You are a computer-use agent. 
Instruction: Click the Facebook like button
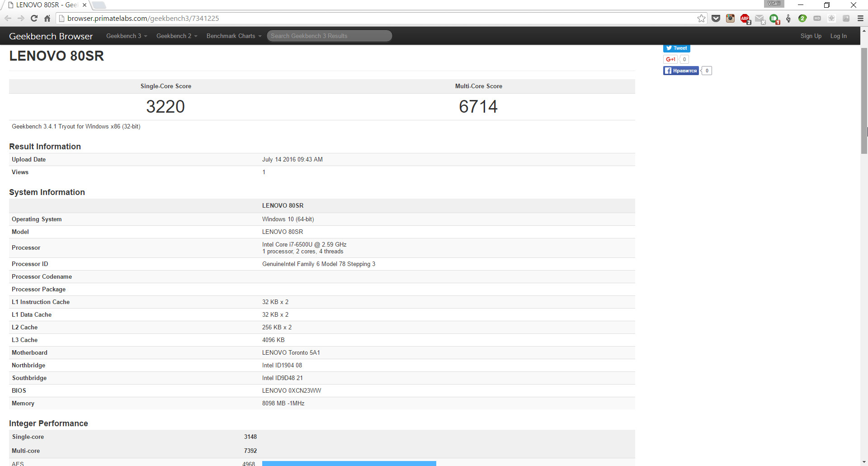(x=680, y=71)
